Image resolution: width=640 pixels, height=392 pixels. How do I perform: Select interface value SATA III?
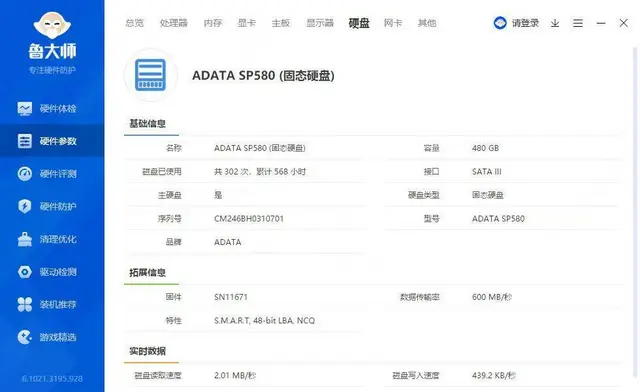point(487,172)
